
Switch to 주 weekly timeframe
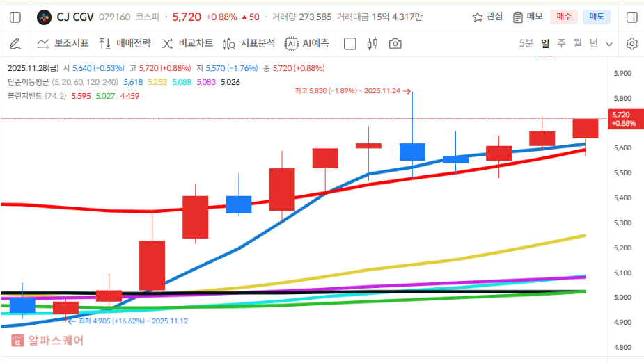click(561, 44)
